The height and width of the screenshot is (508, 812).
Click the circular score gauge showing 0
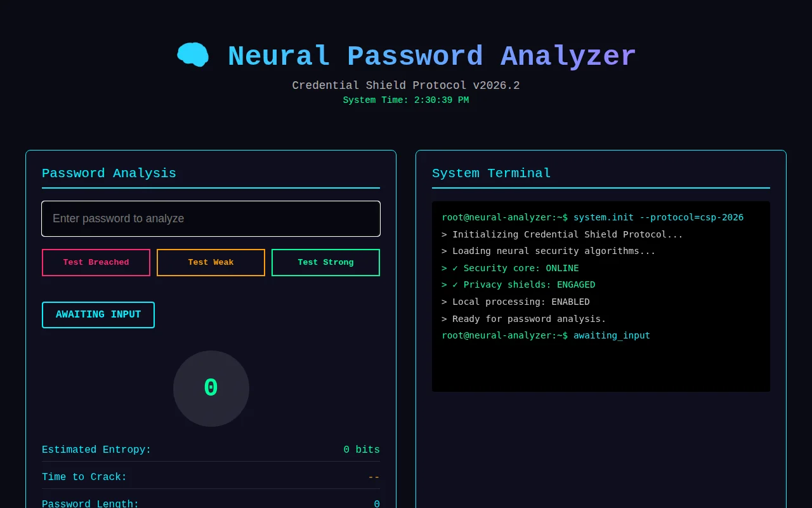click(211, 389)
